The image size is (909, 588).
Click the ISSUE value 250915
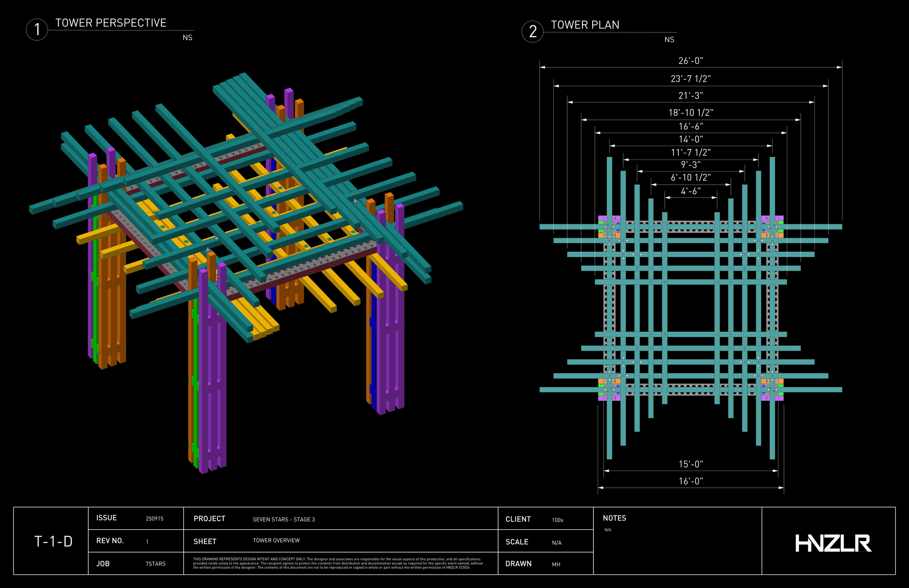[154, 519]
